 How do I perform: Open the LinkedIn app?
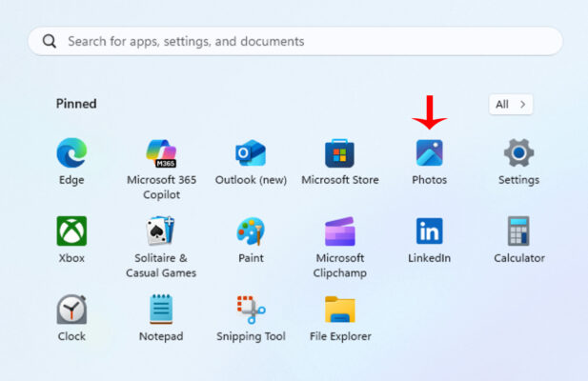coord(429,231)
